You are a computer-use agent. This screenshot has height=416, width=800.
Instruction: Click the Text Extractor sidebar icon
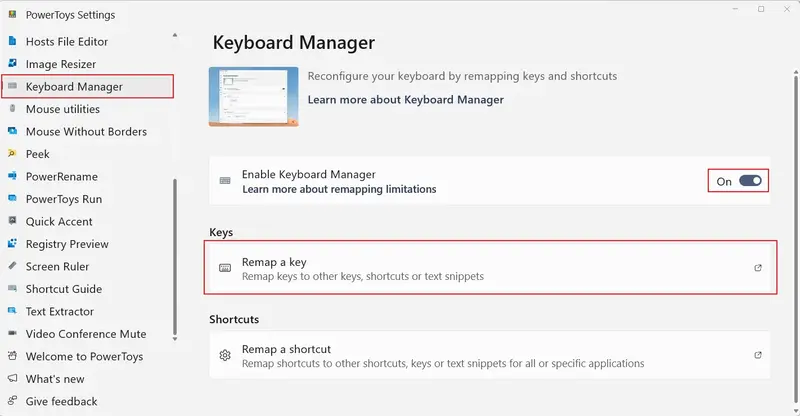click(x=13, y=312)
